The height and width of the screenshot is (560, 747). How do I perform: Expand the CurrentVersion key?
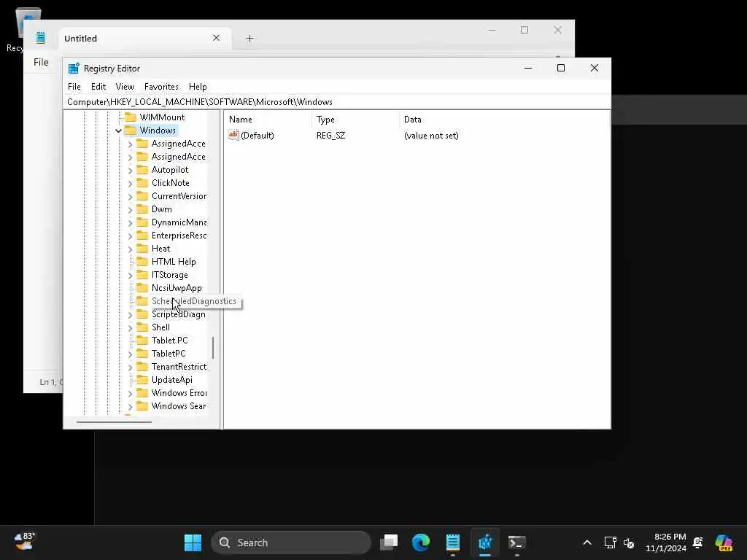click(130, 196)
